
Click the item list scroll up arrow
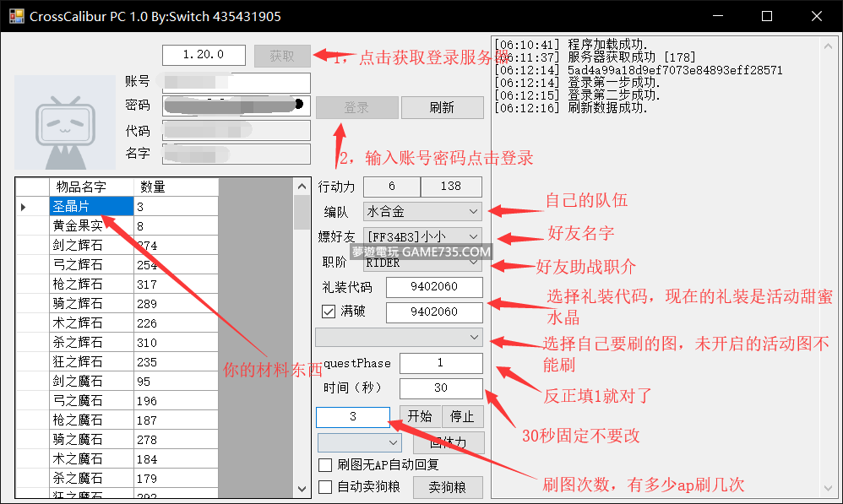(302, 187)
